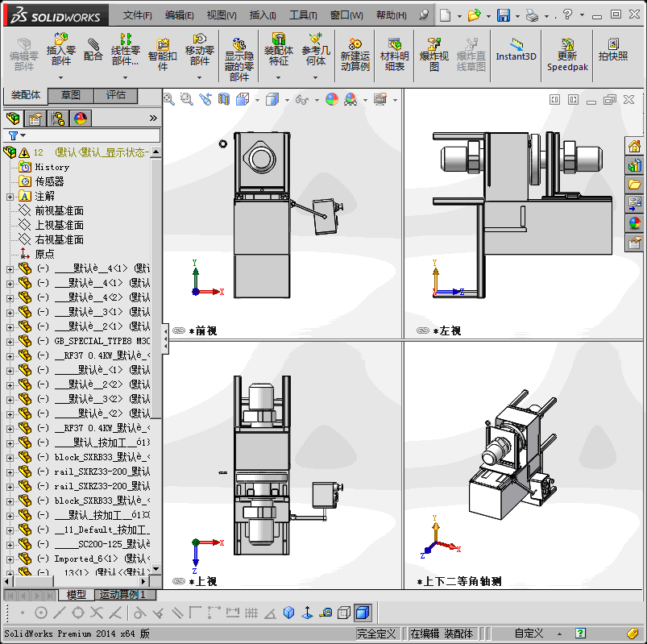Open ConfigurationManager tab icon
This screenshot has height=644, width=647.
[x=58, y=118]
